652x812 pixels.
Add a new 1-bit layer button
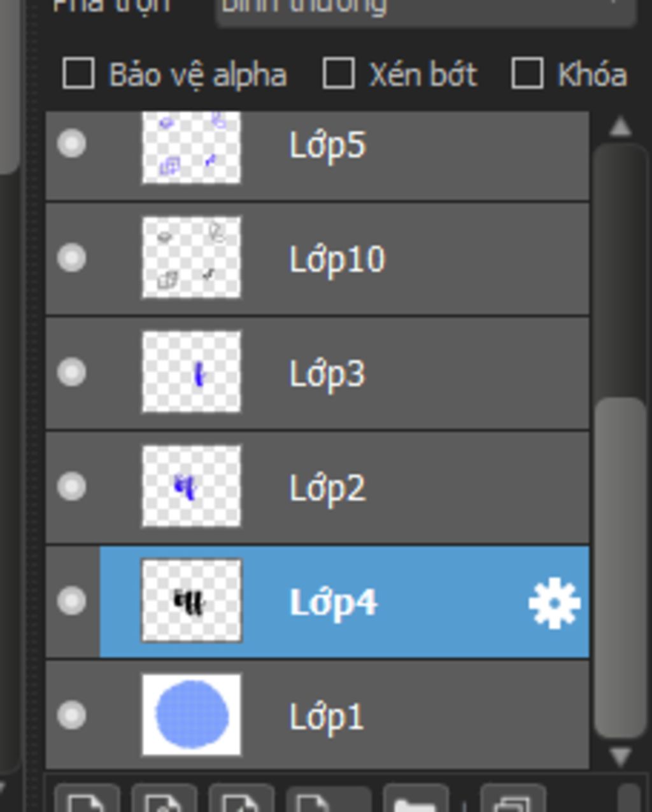(241, 799)
